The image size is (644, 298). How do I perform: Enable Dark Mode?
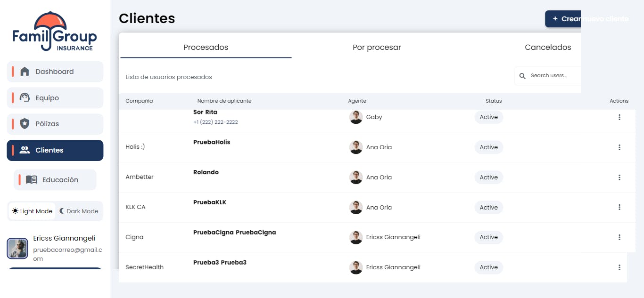click(79, 211)
